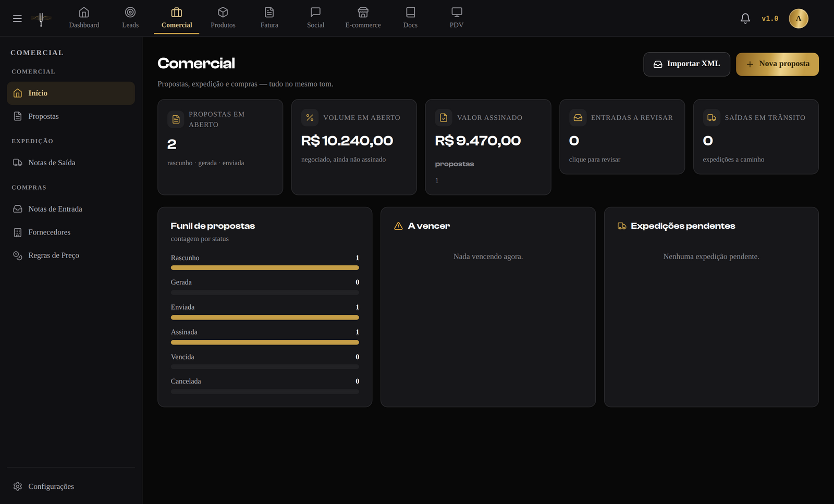Click the R$ 10.240,00 volume value
The image size is (834, 504).
pos(347,141)
